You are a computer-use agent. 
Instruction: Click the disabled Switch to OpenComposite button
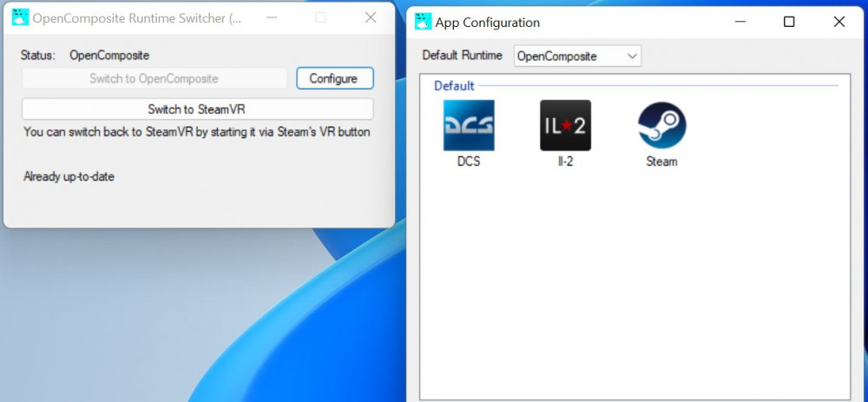(155, 78)
